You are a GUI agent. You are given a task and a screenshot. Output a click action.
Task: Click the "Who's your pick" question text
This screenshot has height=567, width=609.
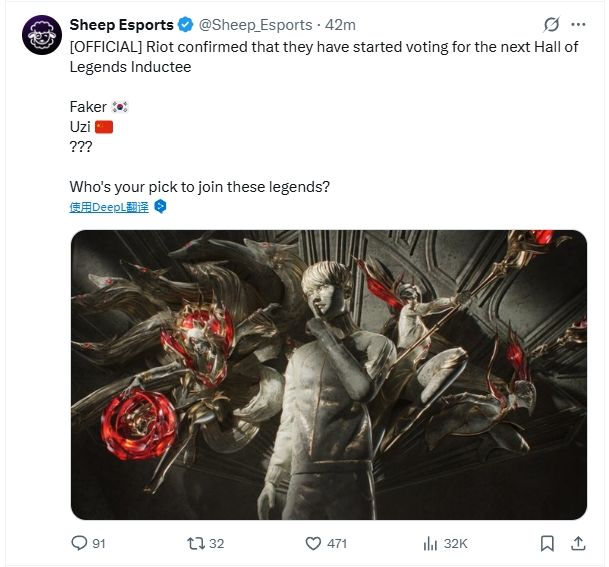(199, 187)
